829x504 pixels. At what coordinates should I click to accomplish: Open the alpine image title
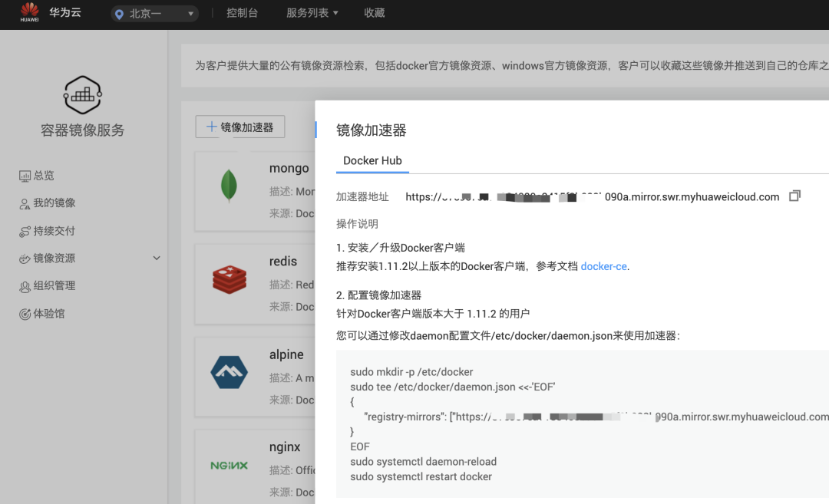tap(286, 354)
